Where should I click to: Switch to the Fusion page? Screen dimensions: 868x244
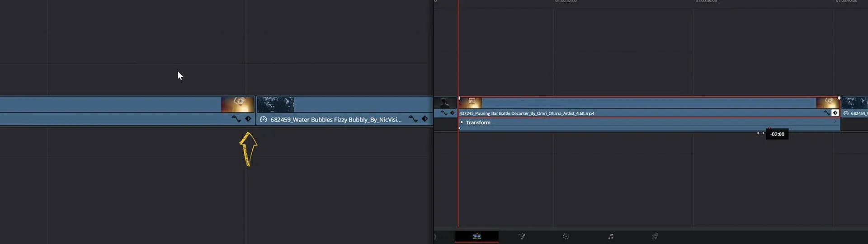click(x=521, y=236)
